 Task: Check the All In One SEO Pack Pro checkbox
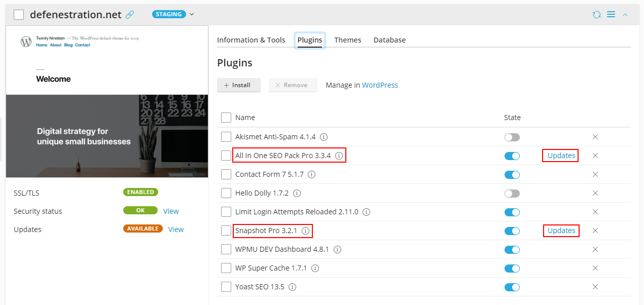coord(226,156)
